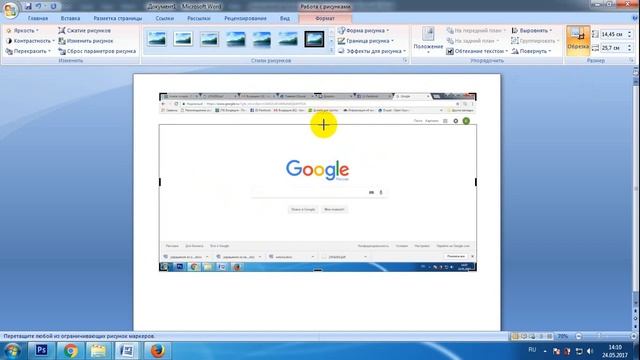The image size is (640, 360).
Task: Select Outline view in the status bar
Action: point(541,336)
